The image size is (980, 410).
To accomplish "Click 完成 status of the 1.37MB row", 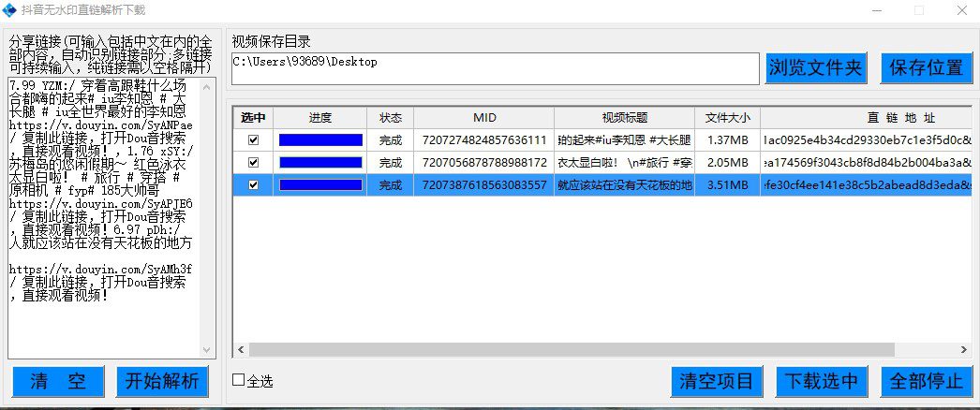I will click(x=390, y=140).
